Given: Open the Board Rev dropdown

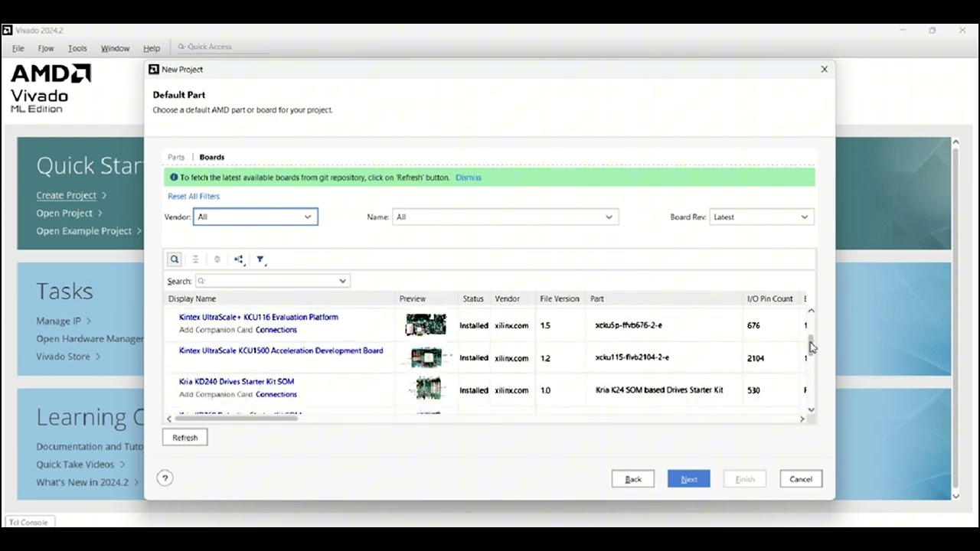Looking at the screenshot, I should click(761, 217).
